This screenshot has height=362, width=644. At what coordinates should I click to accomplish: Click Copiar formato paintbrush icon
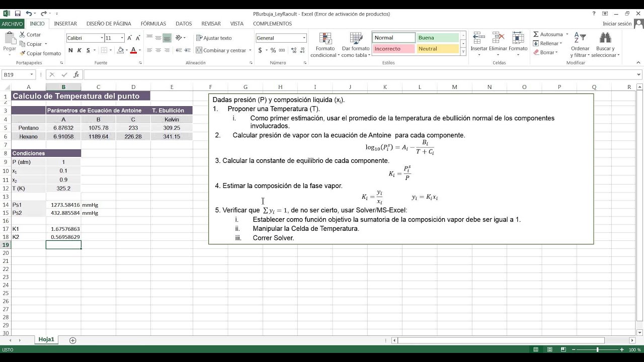pyautogui.click(x=23, y=53)
